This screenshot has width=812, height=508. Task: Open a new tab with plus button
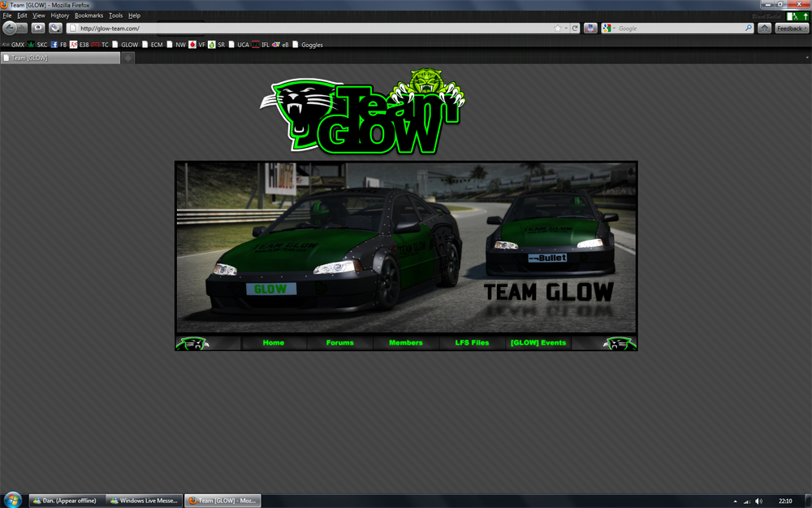tap(127, 58)
